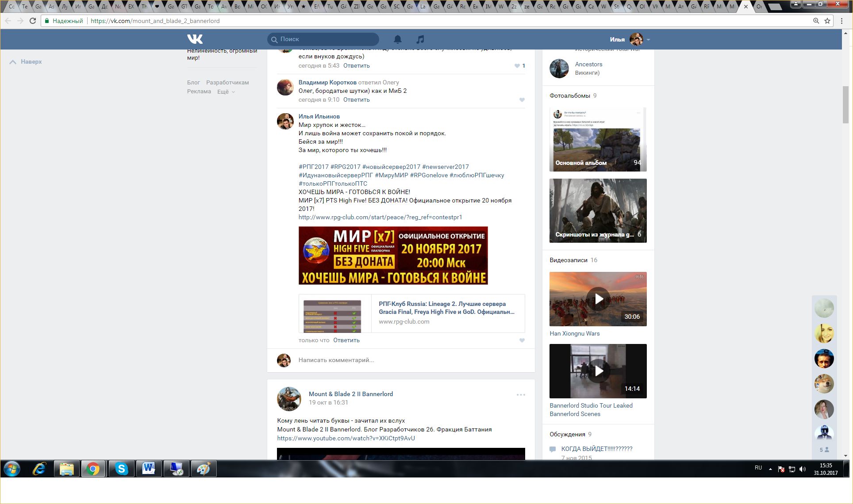Click Ответить under the newest comment
The height and width of the screenshot is (504, 853).
coord(346,340)
